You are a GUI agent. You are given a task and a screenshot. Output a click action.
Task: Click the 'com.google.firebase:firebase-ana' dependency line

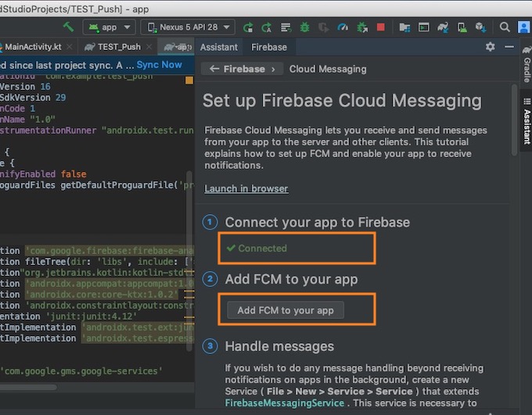(110, 251)
